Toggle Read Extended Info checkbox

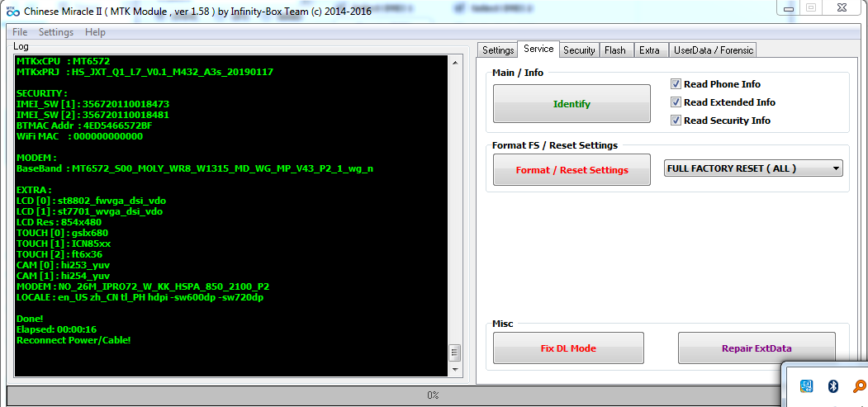pyautogui.click(x=676, y=102)
